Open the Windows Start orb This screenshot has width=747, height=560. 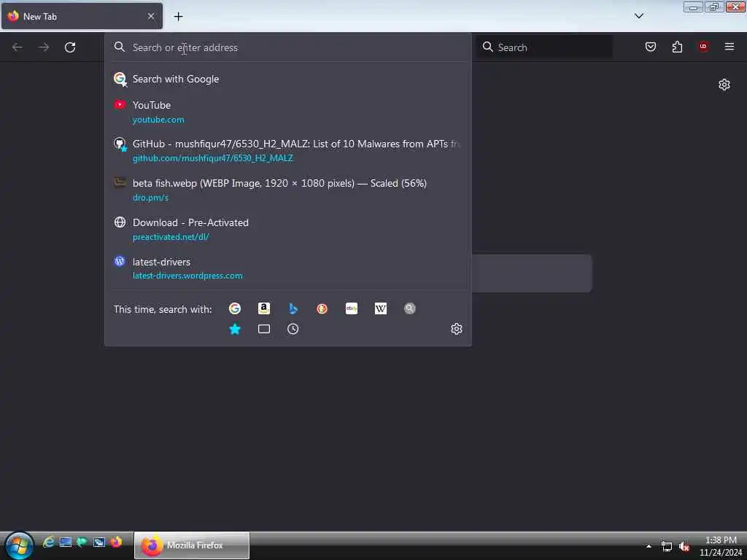(19, 545)
